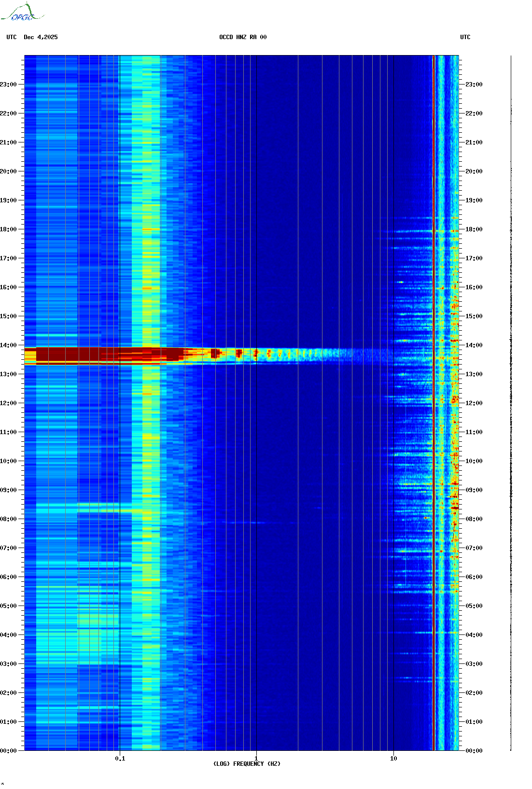The width and height of the screenshot is (532, 789).
Task: Click the 23:00 label on the left axis
Action: 8,85
